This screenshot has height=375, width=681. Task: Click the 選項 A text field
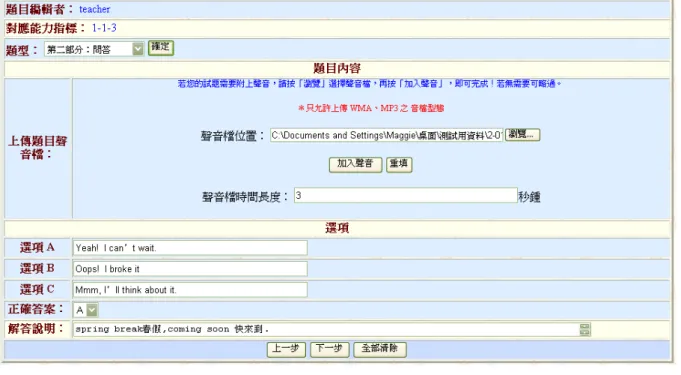pos(190,248)
